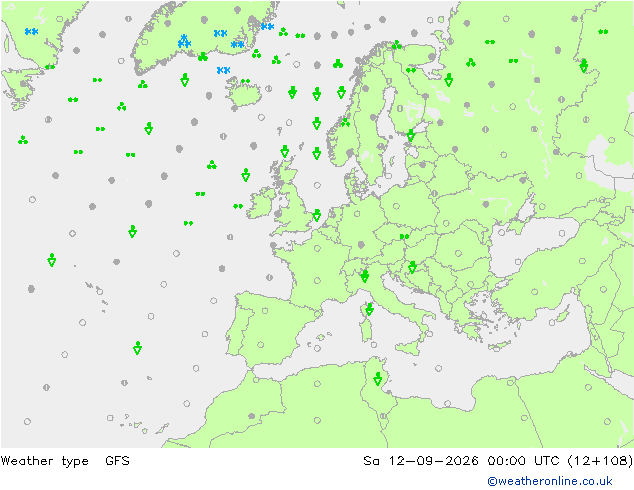The height and width of the screenshot is (490, 634).
Task: Click the triple blue snowflake over Greenland
Action: pyautogui.click(x=184, y=41)
